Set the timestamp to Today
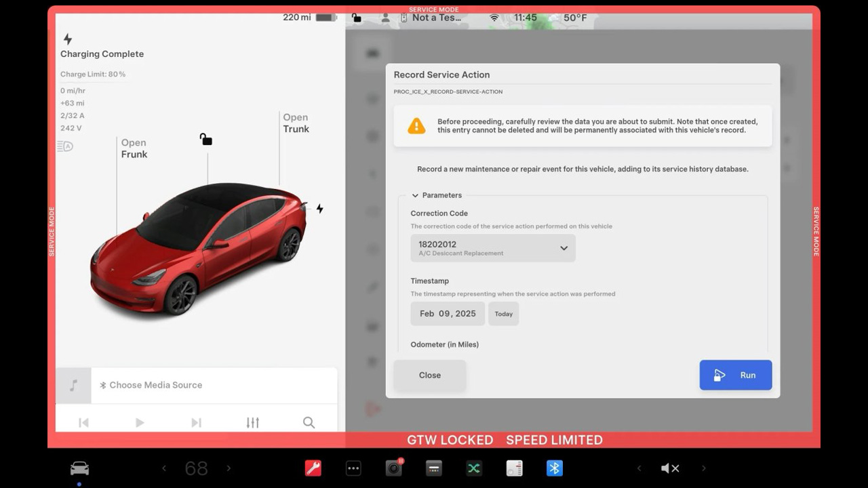 pos(504,314)
